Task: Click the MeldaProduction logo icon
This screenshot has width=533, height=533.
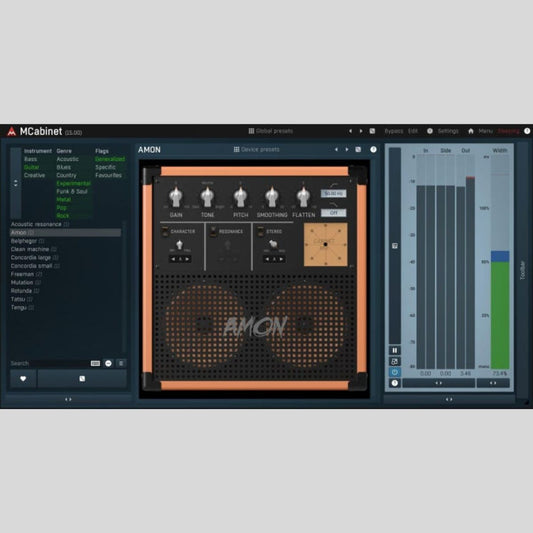Action: coord(12,131)
